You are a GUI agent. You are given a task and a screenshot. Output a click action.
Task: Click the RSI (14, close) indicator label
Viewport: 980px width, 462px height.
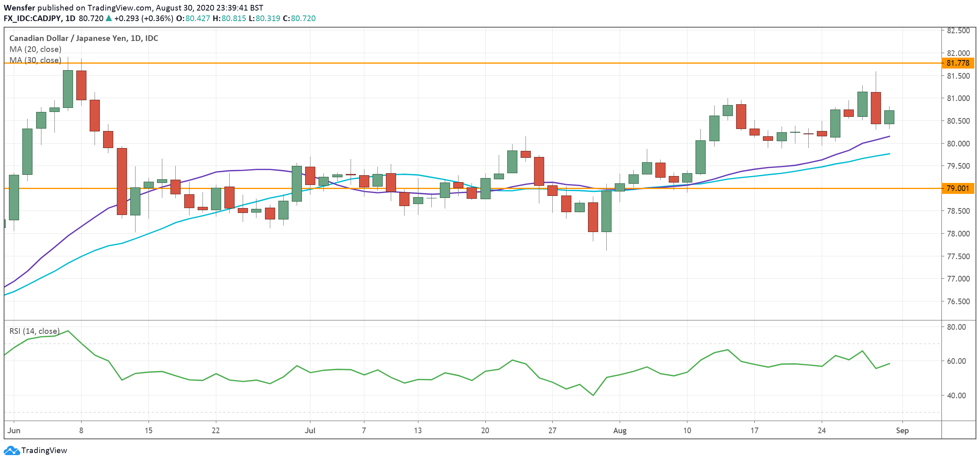34,331
